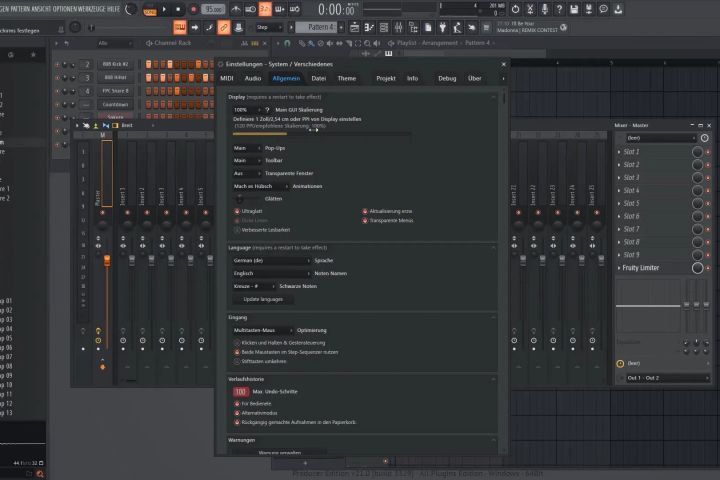Image resolution: width=720 pixels, height=480 pixels.
Task: Switch to the MIDI settings tab
Action: point(227,79)
